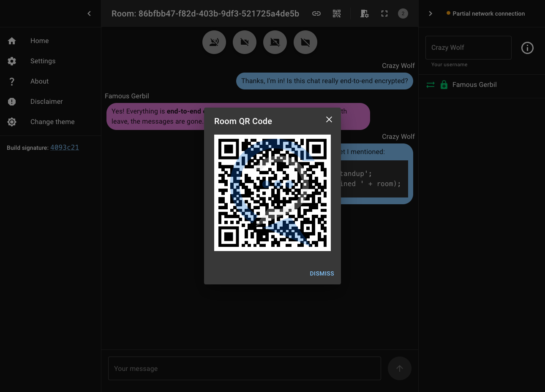Toggle fullscreen mode from the header
The height and width of the screenshot is (392, 545).
pos(384,14)
